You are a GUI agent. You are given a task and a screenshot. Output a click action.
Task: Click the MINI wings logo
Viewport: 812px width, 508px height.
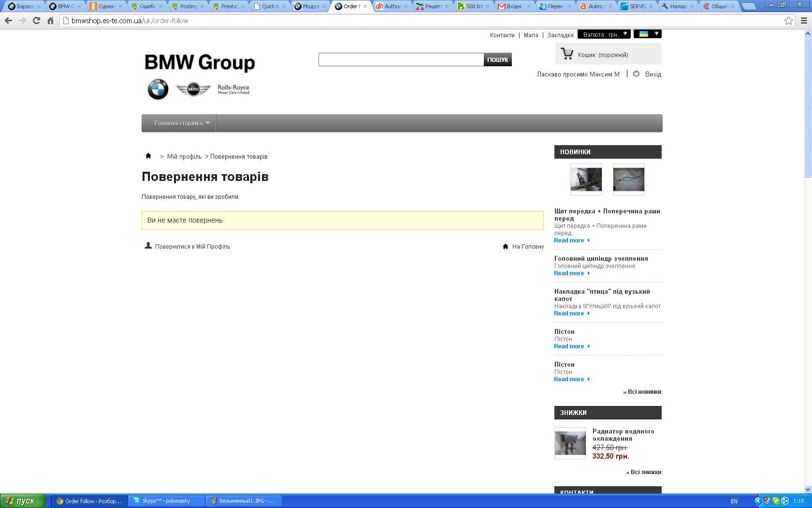[193, 90]
